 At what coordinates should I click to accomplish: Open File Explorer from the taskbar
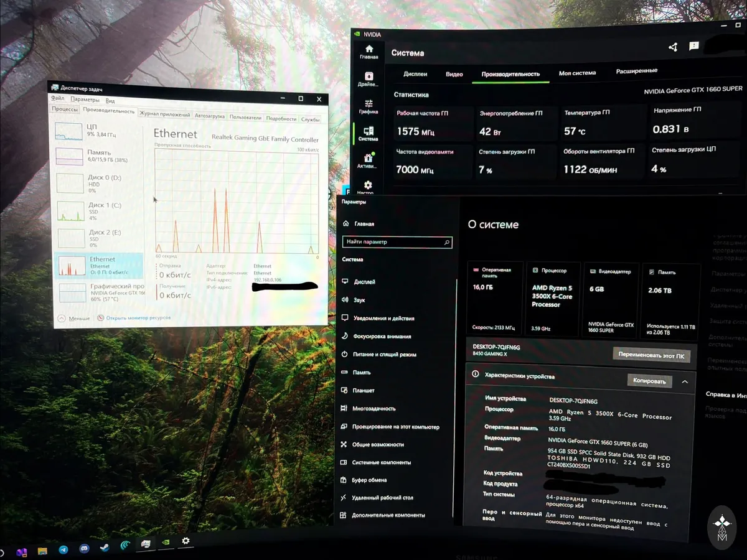click(42, 551)
